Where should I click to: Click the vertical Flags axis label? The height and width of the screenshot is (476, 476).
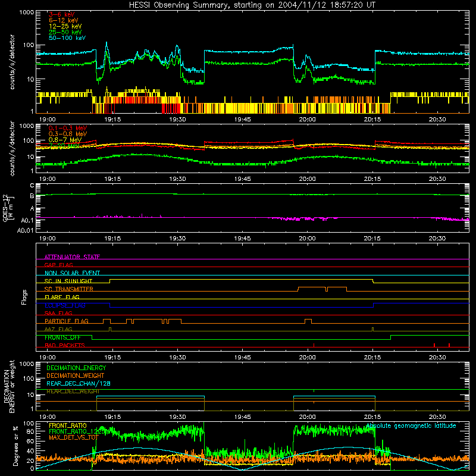[x=24, y=297]
